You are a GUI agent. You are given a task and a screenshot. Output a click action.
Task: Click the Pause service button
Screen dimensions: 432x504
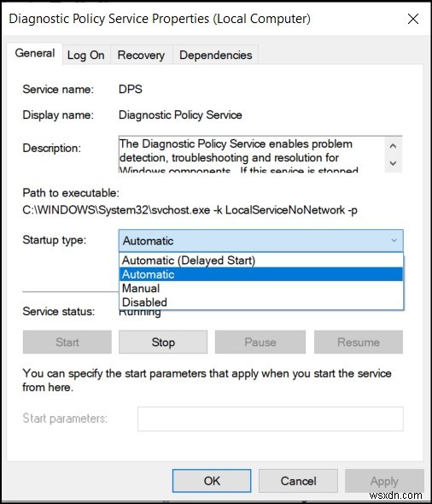click(260, 342)
